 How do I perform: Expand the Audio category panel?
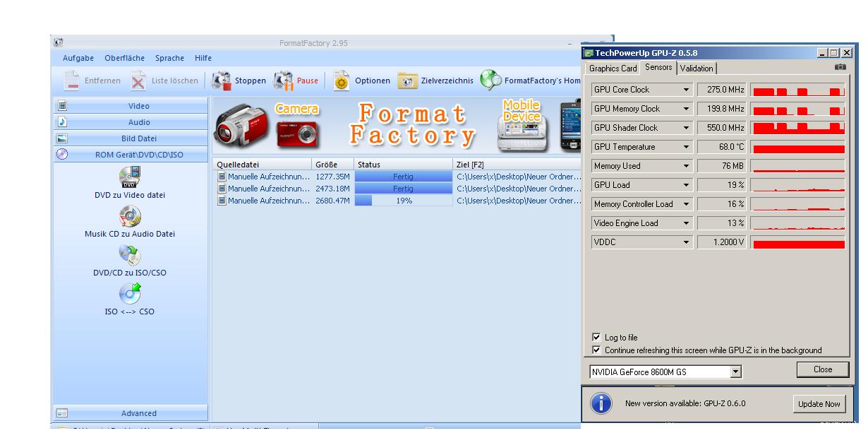click(x=131, y=122)
